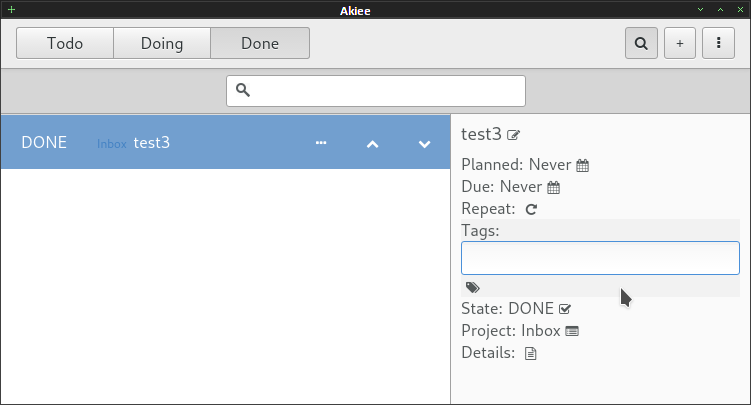Click the tags icon below tag field
Image resolution: width=751 pixels, height=405 pixels.
pos(473,287)
